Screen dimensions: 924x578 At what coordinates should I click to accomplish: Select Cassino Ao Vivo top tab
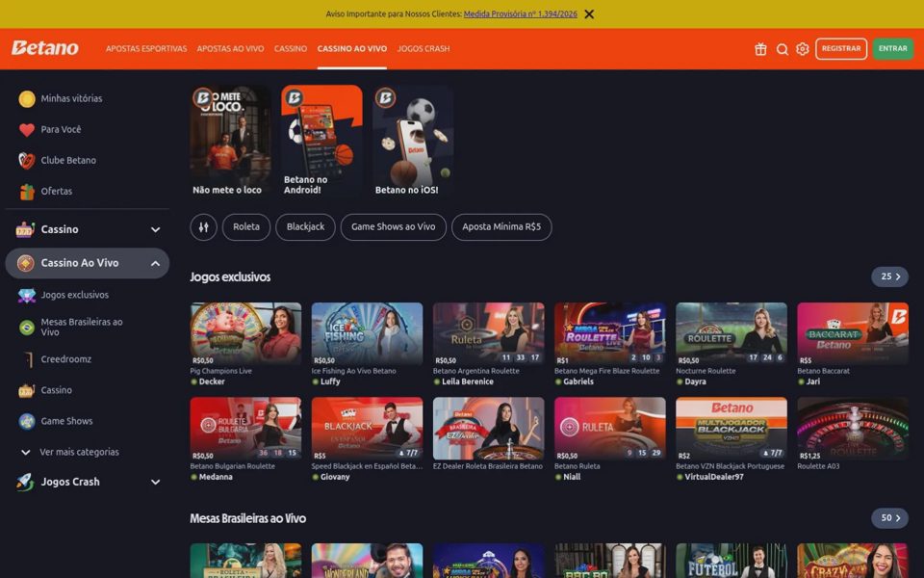point(352,49)
